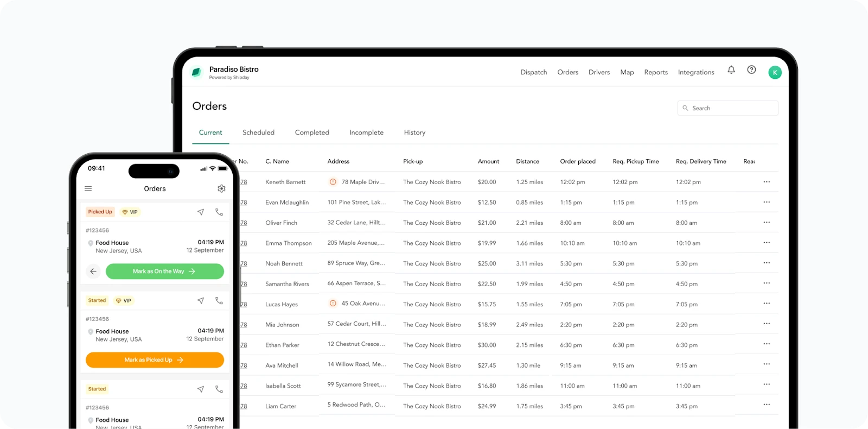
Task: Tap navigation arrow on first Started order
Action: point(201,300)
